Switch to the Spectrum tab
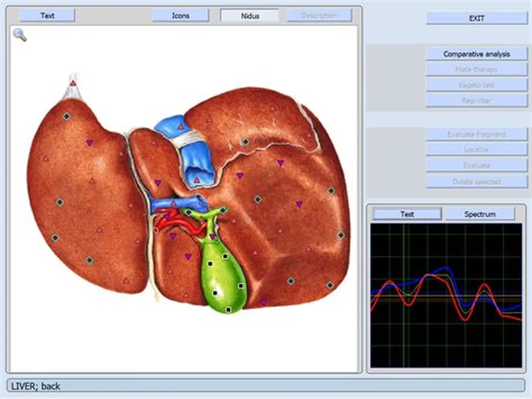Viewport: 532px width, 399px height. pos(480,214)
